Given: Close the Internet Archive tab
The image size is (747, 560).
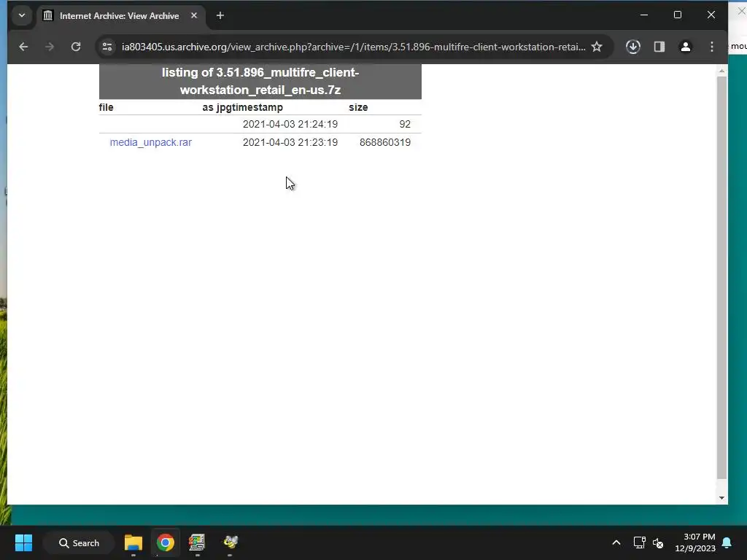Looking at the screenshot, I should pyautogui.click(x=194, y=16).
